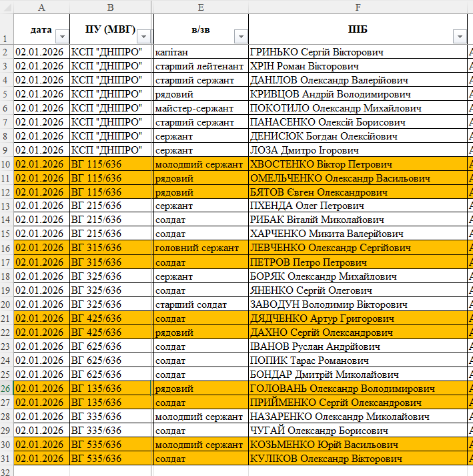Viewport: 473px width, 476px height.
Task: Select cell ДЯДЧЕНКО Артур Григорович
Action: (358, 318)
